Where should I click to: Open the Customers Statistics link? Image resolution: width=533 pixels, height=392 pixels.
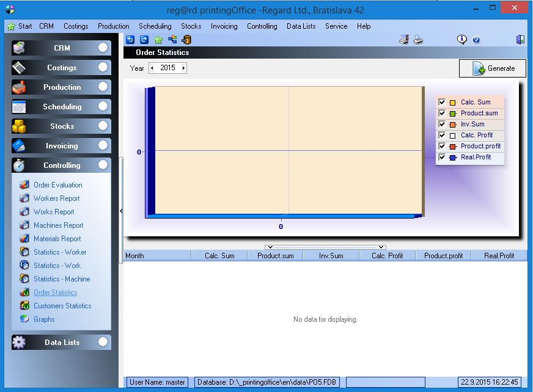tap(62, 306)
